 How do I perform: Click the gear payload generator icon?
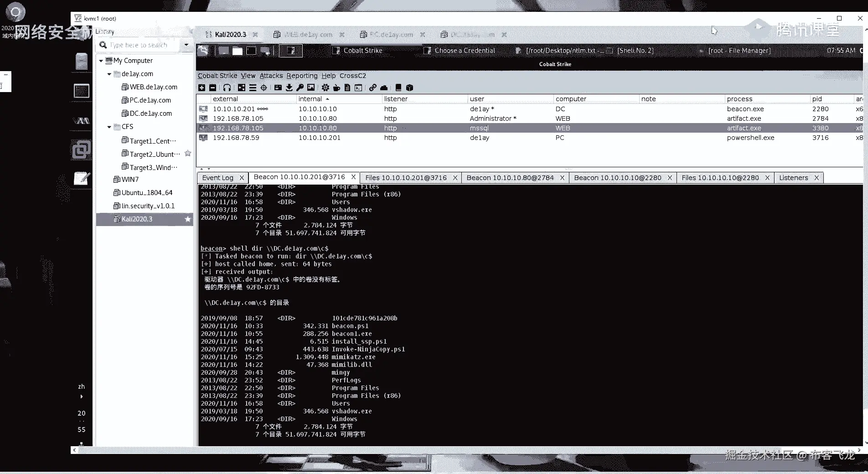tap(325, 88)
